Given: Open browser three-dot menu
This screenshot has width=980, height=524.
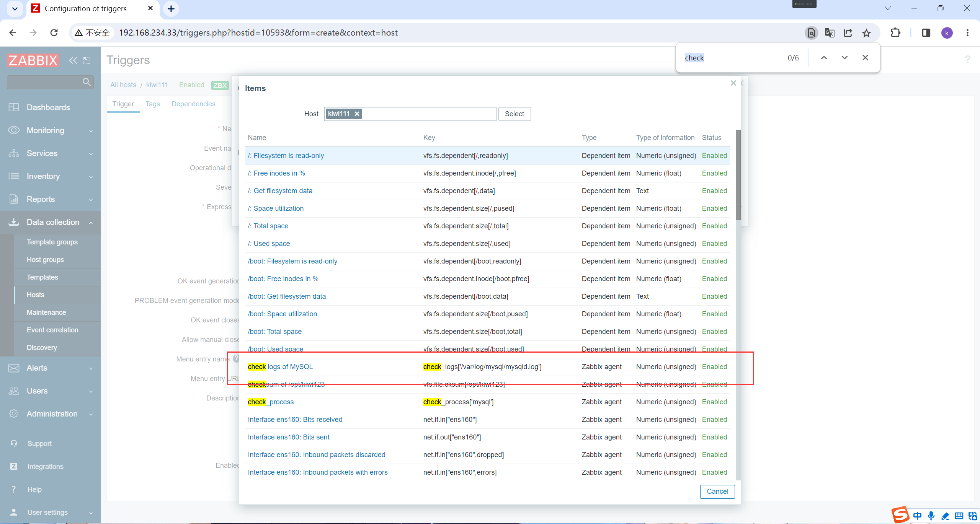Looking at the screenshot, I should click(967, 33).
